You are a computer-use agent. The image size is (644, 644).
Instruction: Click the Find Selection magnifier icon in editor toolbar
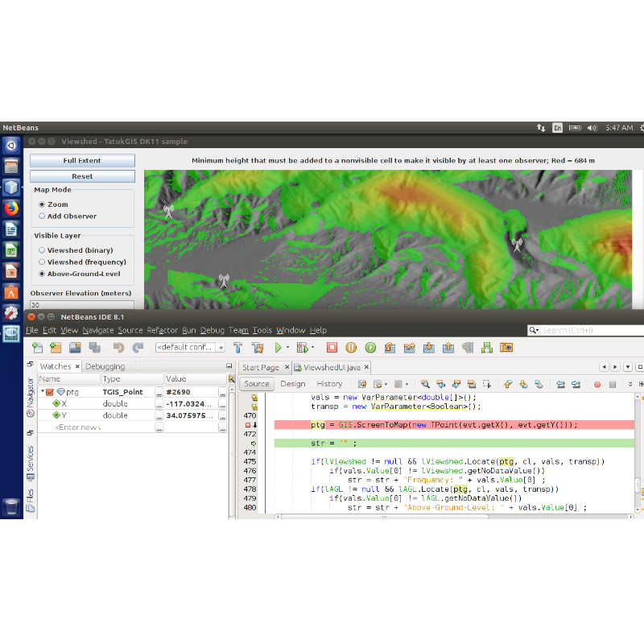click(426, 384)
